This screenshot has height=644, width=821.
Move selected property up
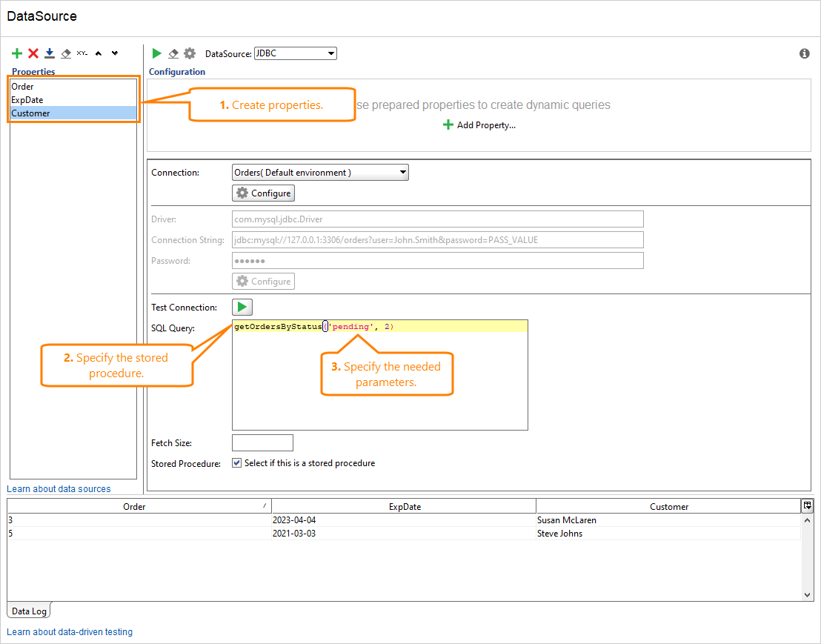tap(99, 53)
